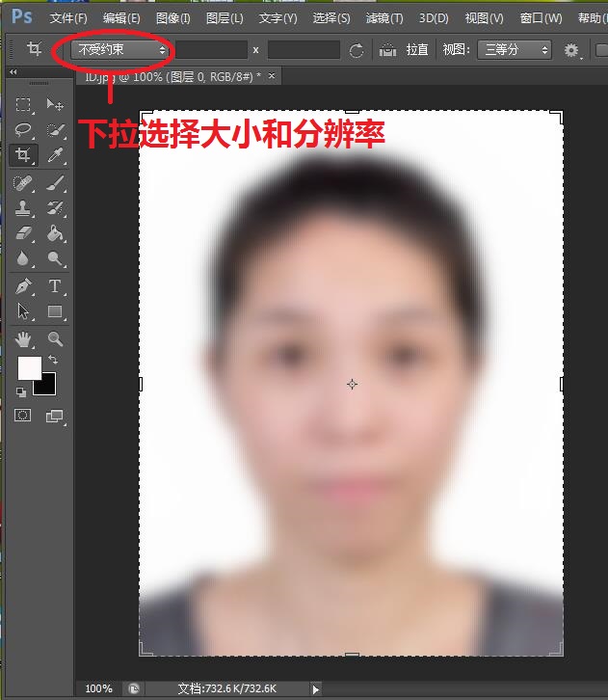Open the 图像(I) menu
This screenshot has width=608, height=700.
click(173, 18)
